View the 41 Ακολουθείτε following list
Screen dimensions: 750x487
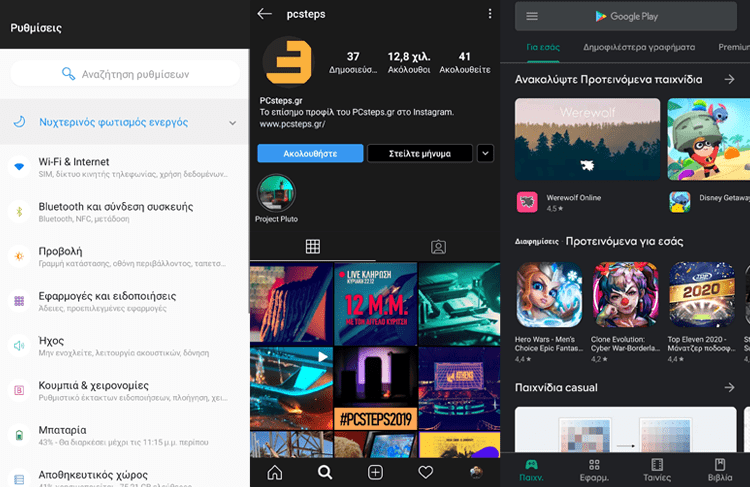point(464,63)
